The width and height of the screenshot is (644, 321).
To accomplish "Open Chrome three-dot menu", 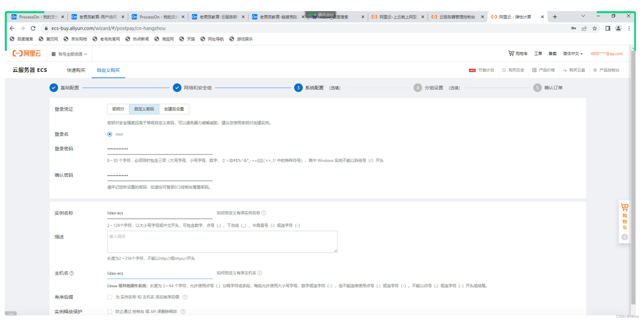I will click(x=629, y=28).
